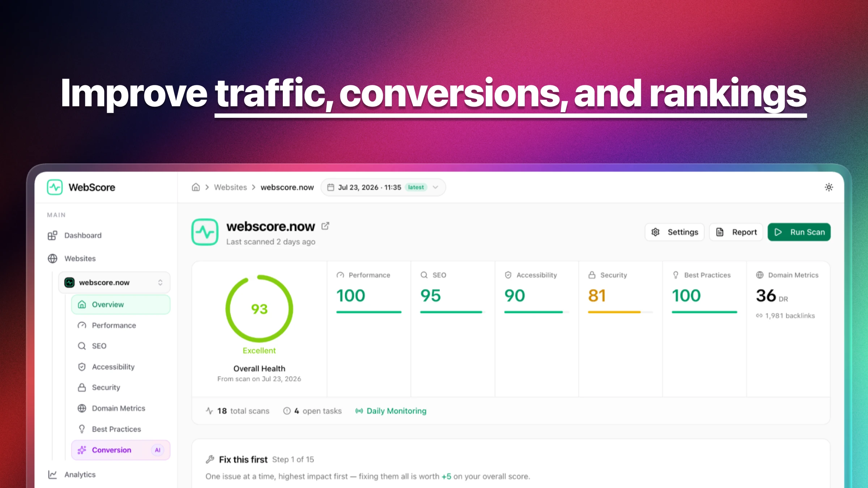The height and width of the screenshot is (488, 868).
Task: Click the Accessibility shield icon in the score card
Action: (508, 275)
